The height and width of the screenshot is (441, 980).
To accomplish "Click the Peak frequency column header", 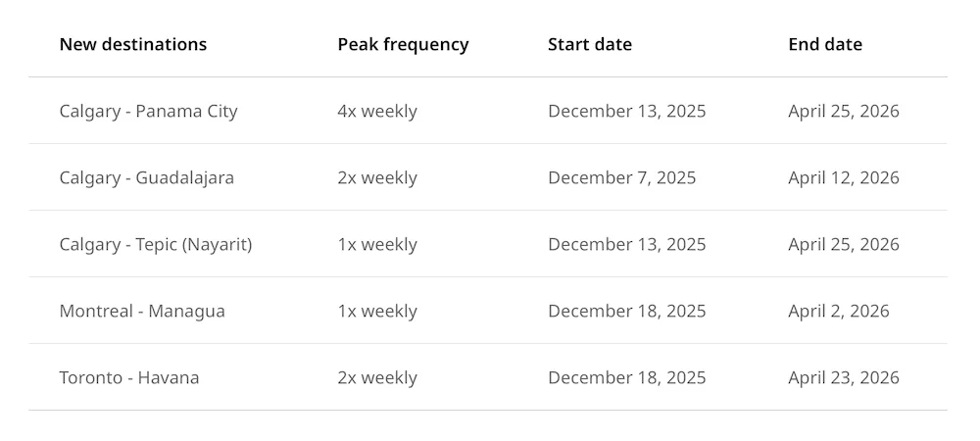I will click(403, 44).
